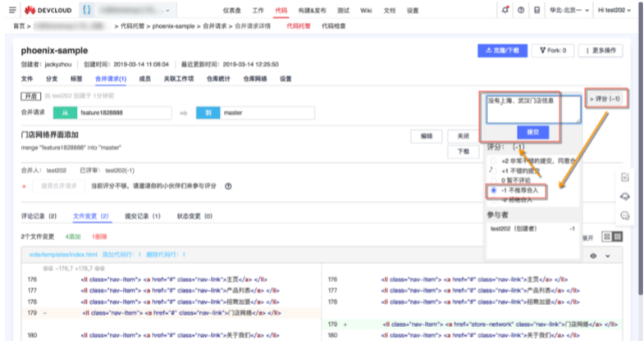
Task: Open the 分支 branches tab
Action: click(52, 79)
